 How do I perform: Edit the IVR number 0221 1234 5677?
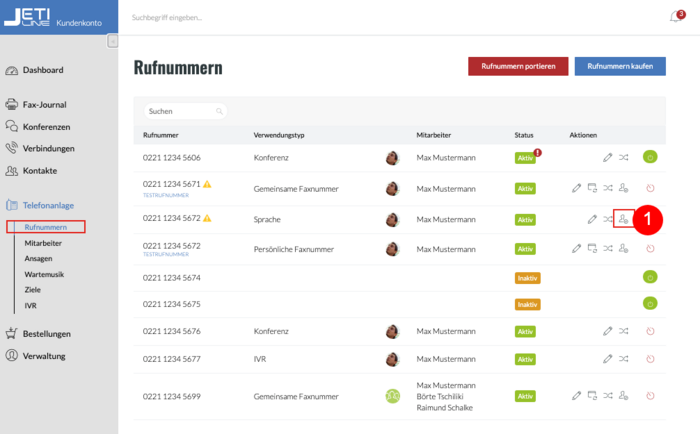[x=607, y=358]
